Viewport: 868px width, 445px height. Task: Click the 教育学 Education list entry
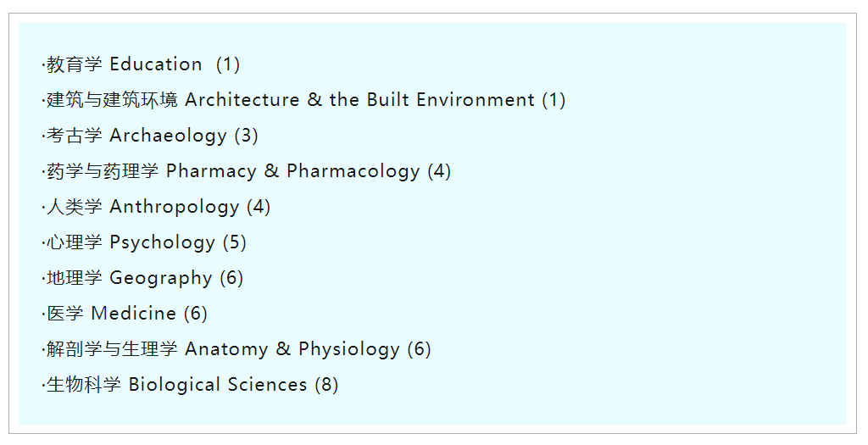pos(124,64)
